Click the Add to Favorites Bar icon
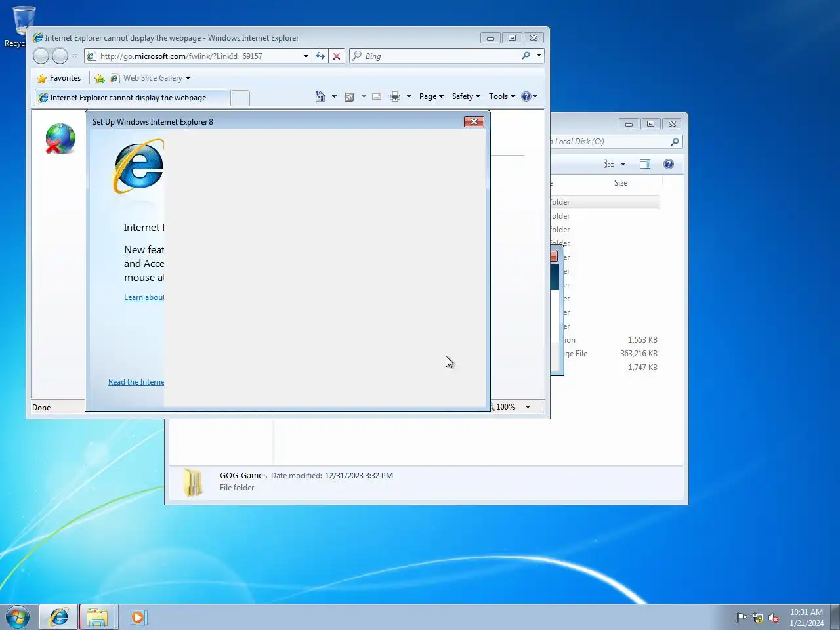 [100, 78]
